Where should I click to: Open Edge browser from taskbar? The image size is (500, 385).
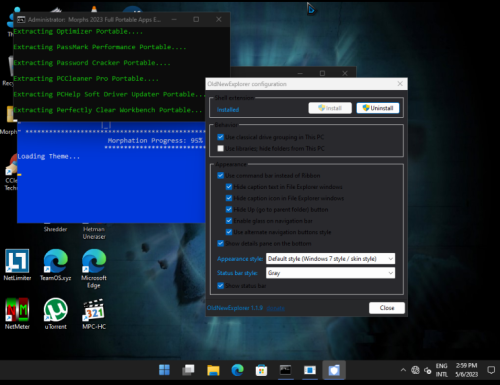point(237,370)
